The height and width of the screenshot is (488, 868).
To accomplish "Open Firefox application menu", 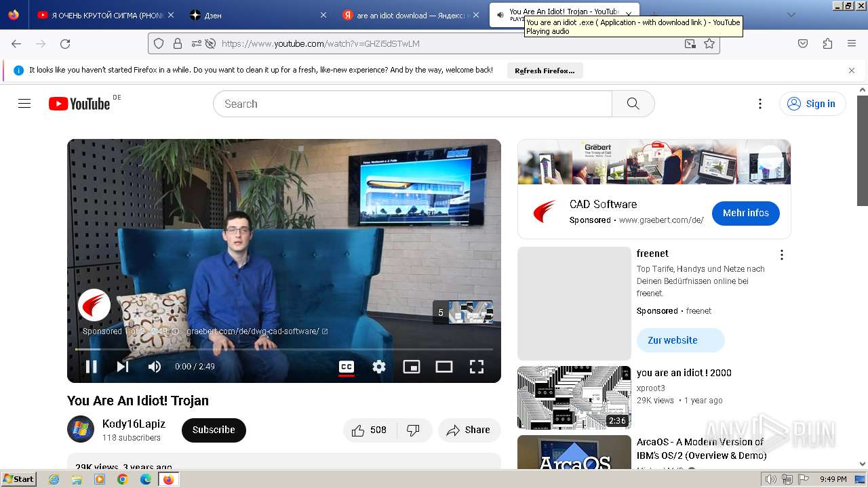I will (x=852, y=43).
